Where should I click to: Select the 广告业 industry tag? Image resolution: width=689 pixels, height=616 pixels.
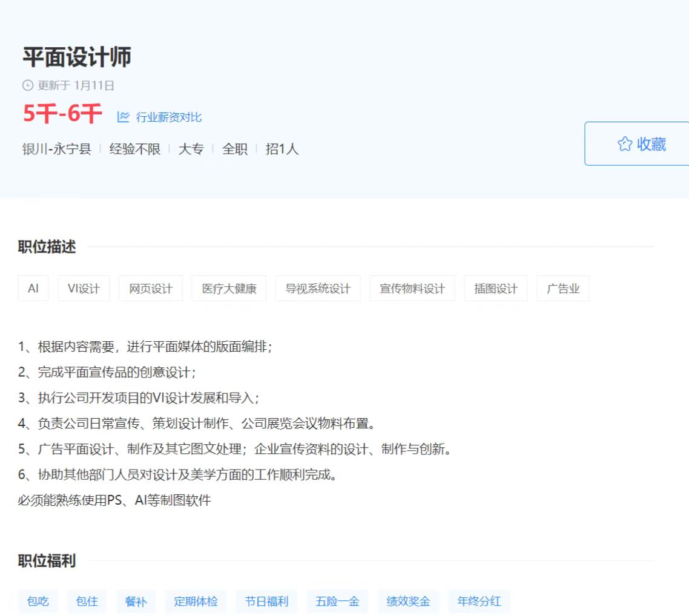[x=563, y=289]
